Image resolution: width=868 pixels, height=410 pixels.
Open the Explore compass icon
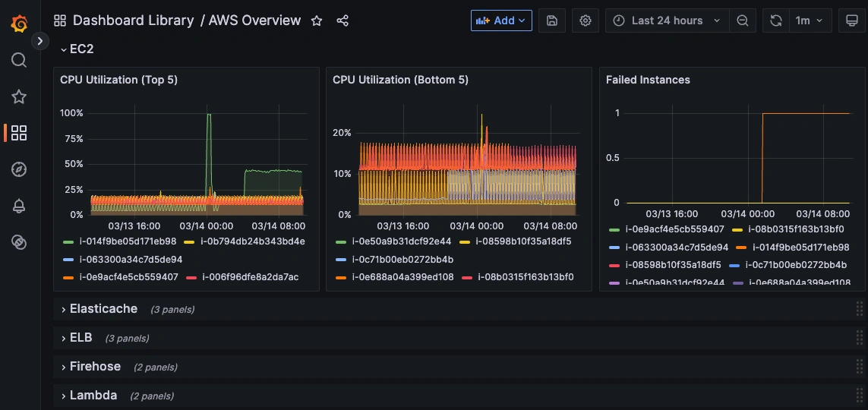coord(19,169)
